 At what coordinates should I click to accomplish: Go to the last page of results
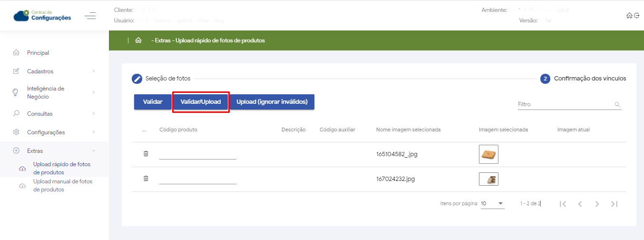pos(614,204)
